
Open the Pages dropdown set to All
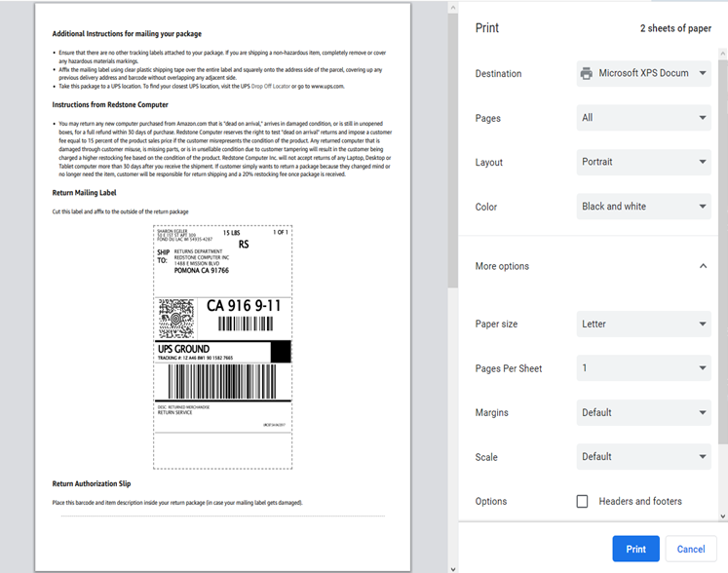click(643, 118)
